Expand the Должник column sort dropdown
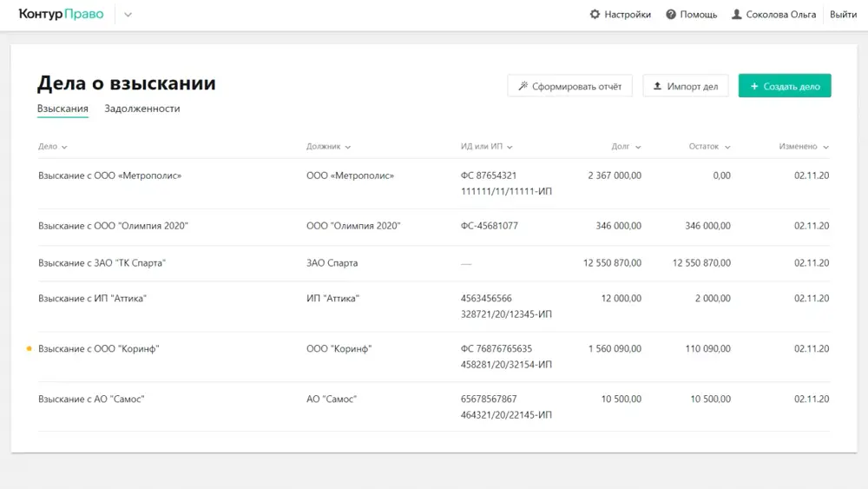 click(x=347, y=148)
